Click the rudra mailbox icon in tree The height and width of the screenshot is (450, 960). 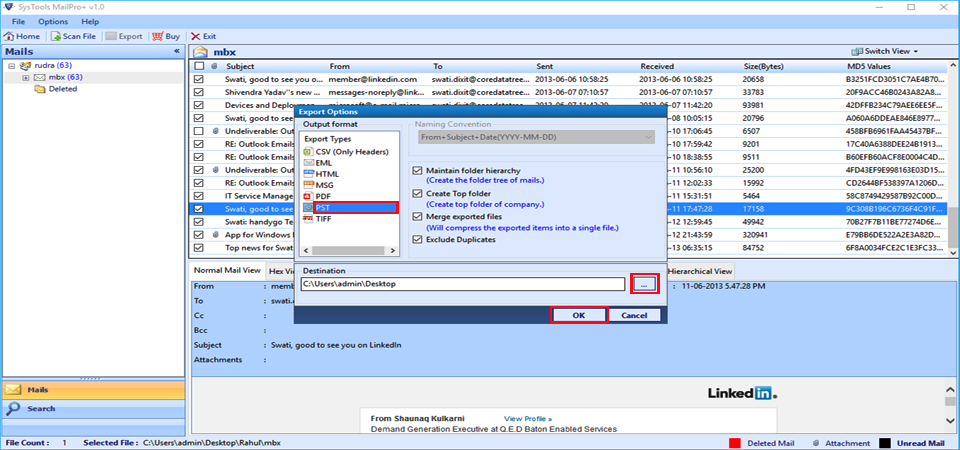25,65
